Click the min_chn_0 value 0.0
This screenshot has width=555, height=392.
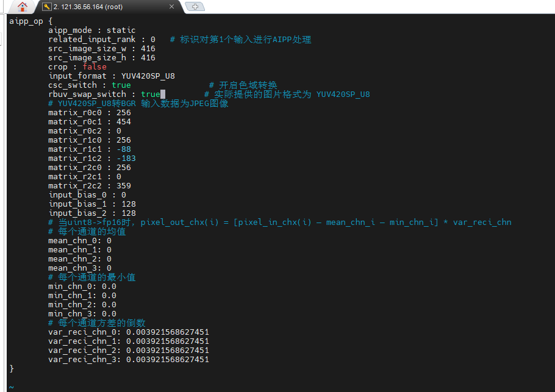109,287
